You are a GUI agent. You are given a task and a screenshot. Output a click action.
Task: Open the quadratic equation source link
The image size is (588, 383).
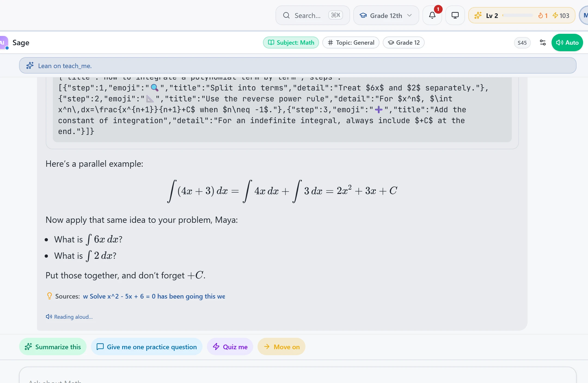point(154,296)
